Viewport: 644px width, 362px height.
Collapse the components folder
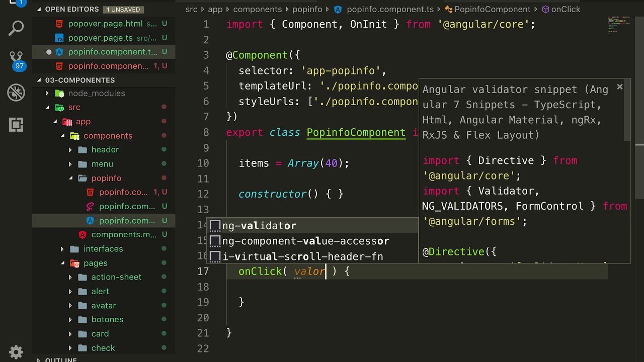tap(63, 136)
